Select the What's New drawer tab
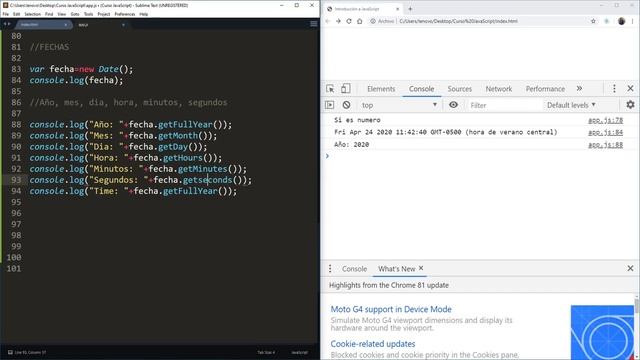Image resolution: width=640 pixels, height=360 pixels. coord(396,269)
